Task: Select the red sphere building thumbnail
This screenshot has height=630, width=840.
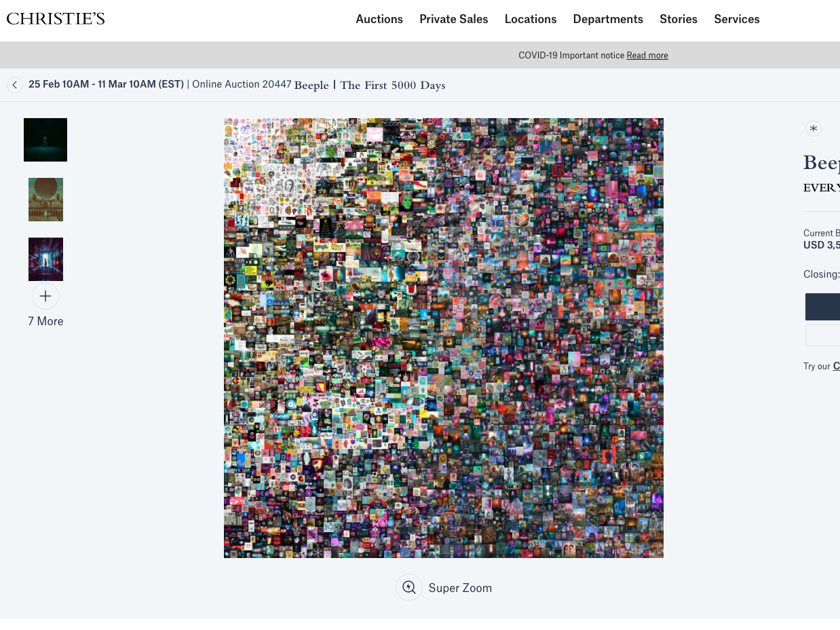Action: tap(45, 200)
